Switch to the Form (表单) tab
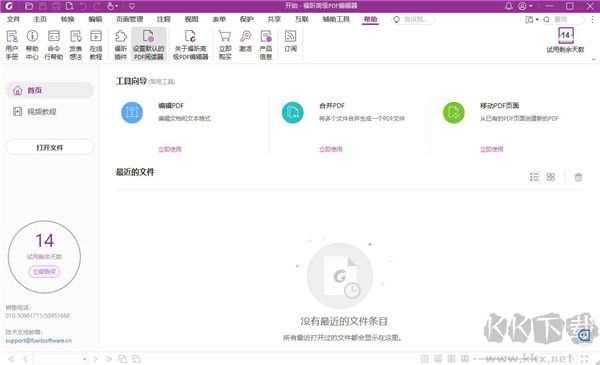The width and height of the screenshot is (600, 365). click(x=219, y=19)
